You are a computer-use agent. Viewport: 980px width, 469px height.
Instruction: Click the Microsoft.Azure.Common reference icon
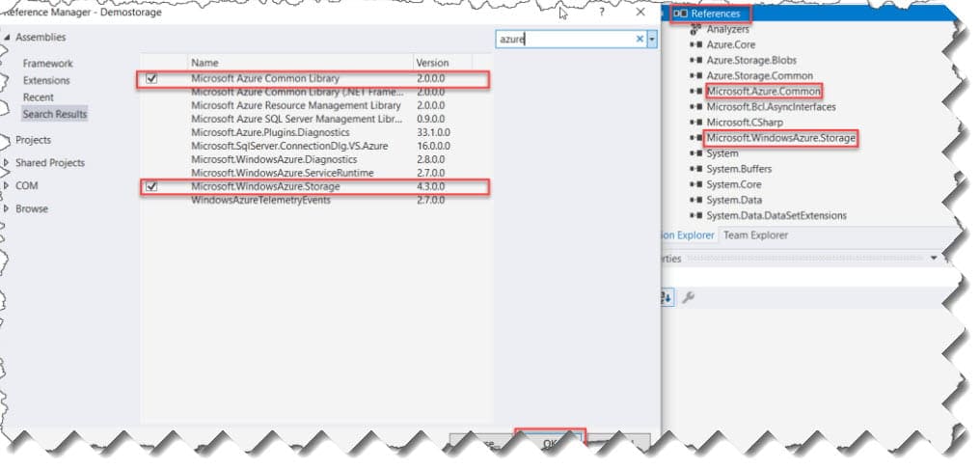(x=695, y=92)
